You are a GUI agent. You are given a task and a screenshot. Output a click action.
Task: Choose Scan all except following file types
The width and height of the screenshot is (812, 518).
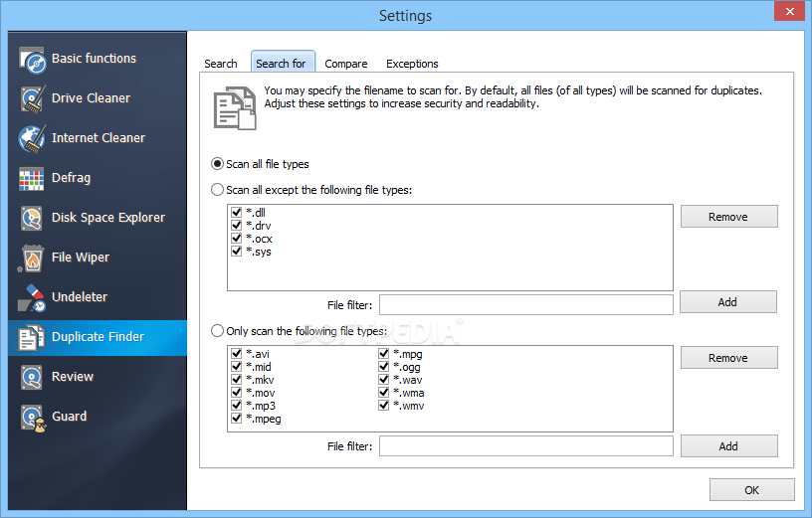(x=311, y=190)
